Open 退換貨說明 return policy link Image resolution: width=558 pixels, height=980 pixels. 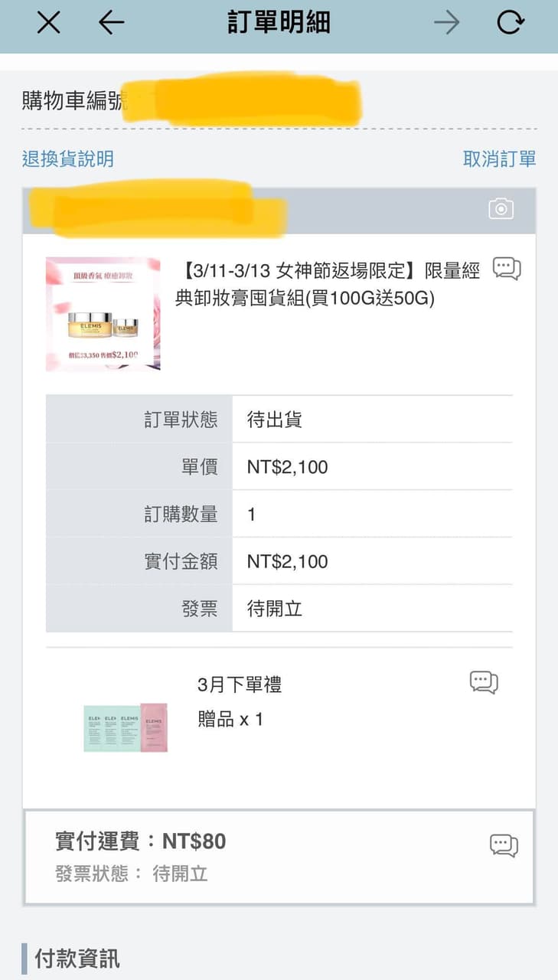[68, 159]
